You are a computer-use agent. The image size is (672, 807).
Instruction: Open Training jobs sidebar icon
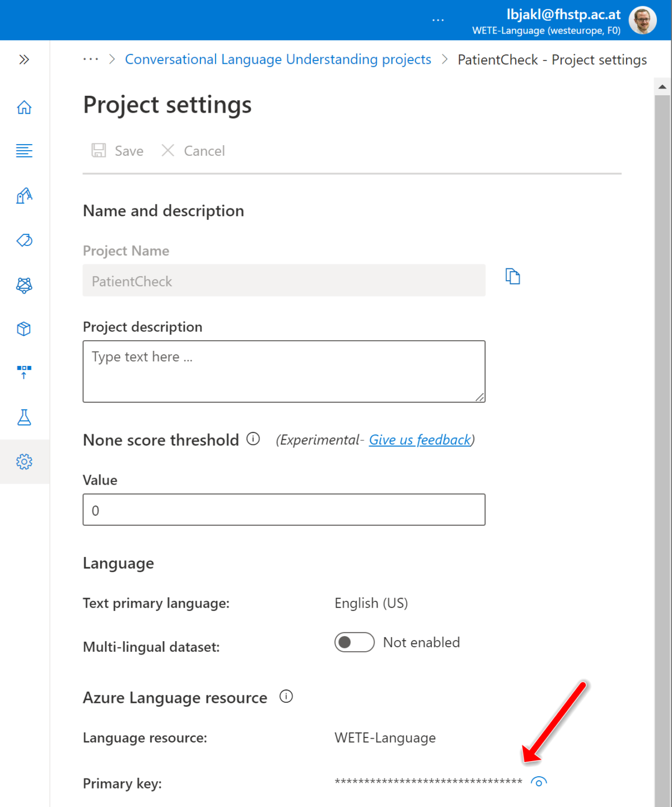[24, 196]
